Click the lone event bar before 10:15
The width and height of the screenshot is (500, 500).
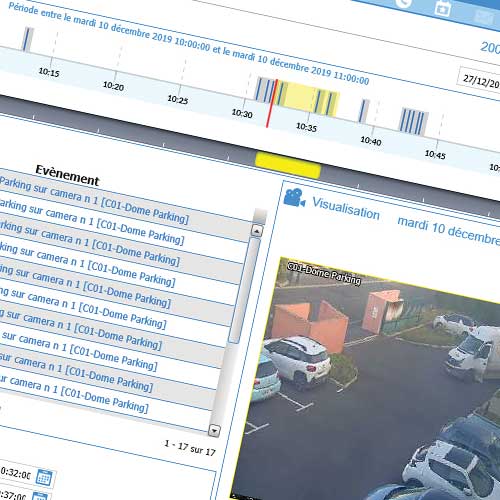click(x=27, y=40)
